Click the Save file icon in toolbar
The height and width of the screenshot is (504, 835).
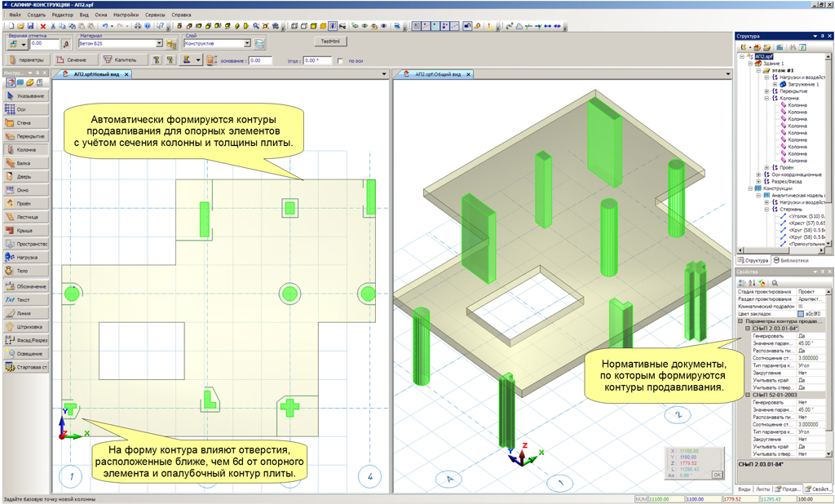[32, 26]
